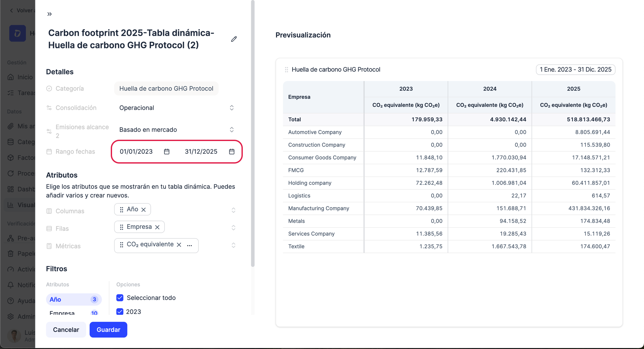
Task: Click Guardar button
Action: (x=108, y=330)
